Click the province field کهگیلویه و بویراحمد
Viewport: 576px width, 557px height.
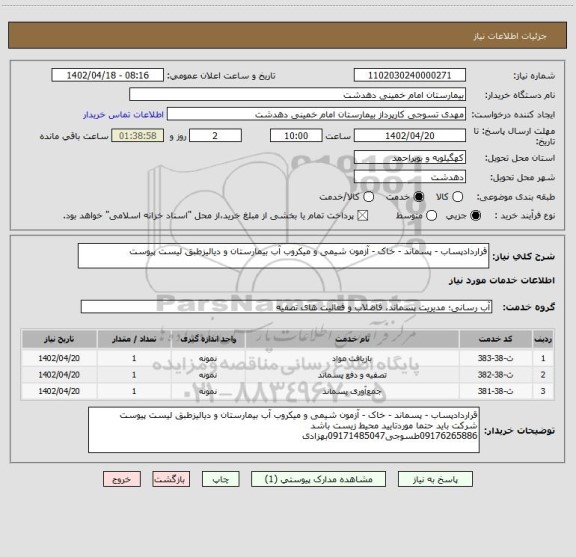410,158
